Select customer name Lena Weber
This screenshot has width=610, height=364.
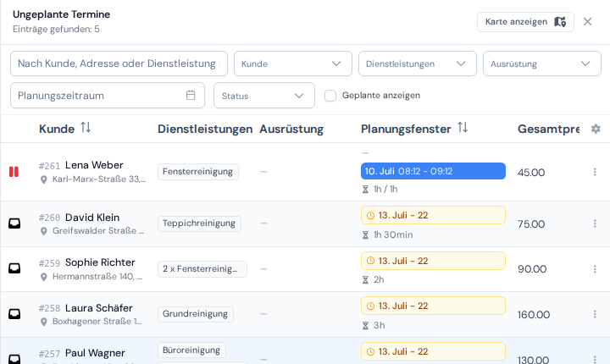[94, 165]
